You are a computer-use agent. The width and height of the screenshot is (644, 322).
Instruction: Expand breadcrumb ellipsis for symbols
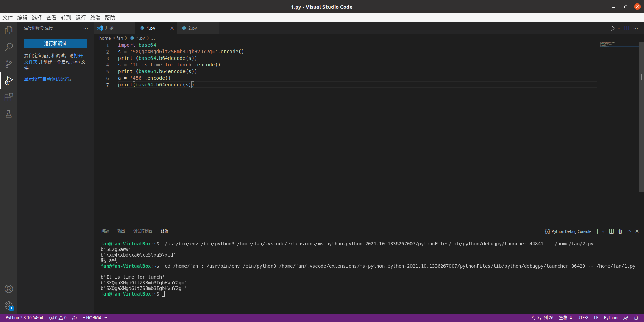(x=152, y=38)
